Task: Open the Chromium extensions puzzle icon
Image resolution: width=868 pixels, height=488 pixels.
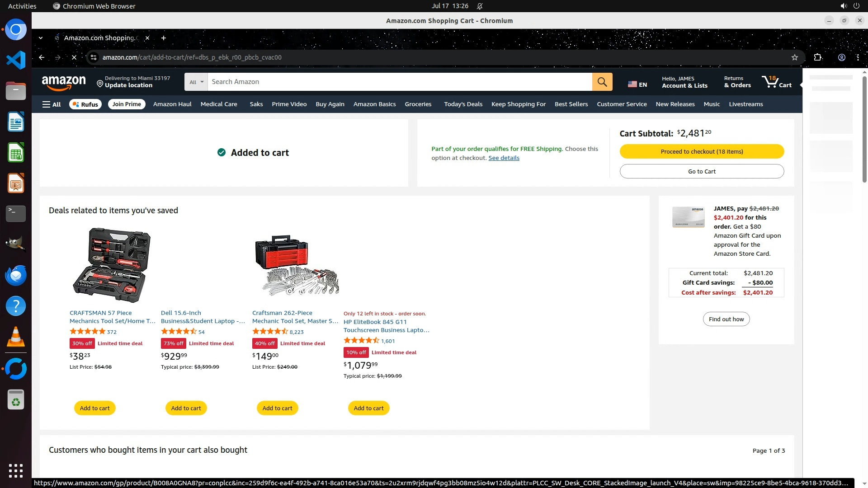Action: tap(817, 57)
